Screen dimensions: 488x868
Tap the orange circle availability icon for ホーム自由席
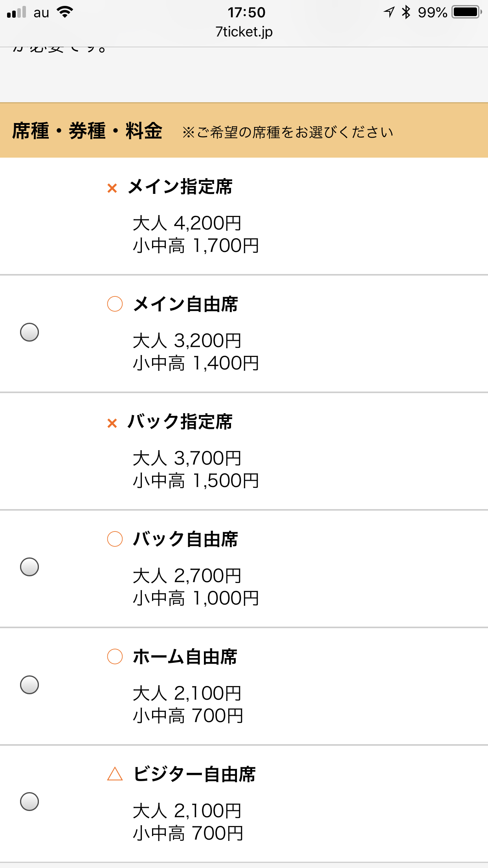point(115,657)
